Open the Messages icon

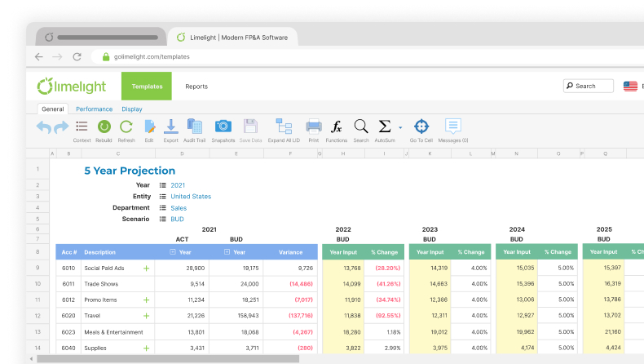(453, 126)
